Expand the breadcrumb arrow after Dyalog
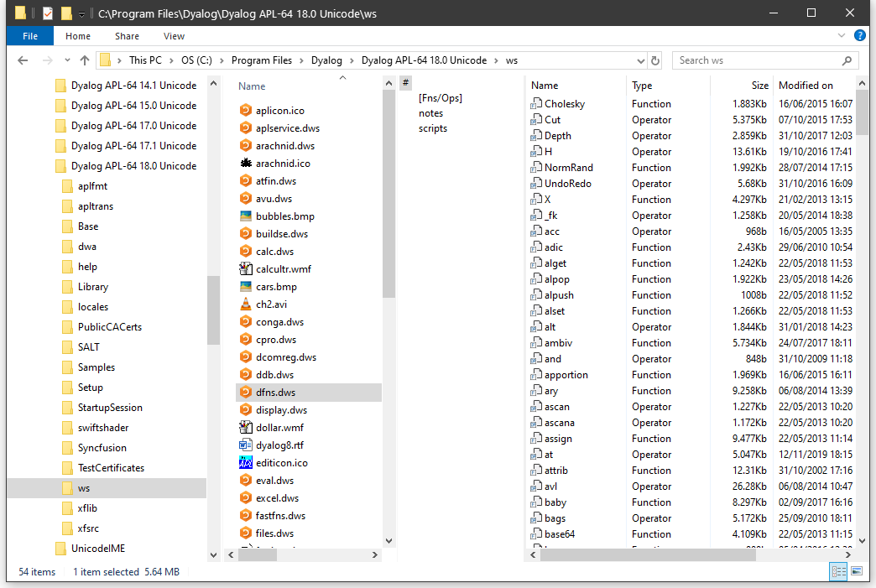This screenshot has width=876, height=588. (x=352, y=60)
